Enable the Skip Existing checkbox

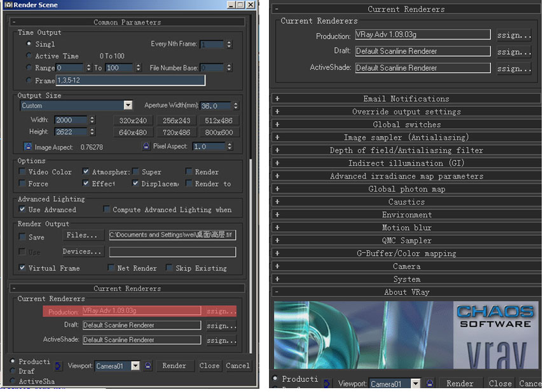(x=169, y=267)
